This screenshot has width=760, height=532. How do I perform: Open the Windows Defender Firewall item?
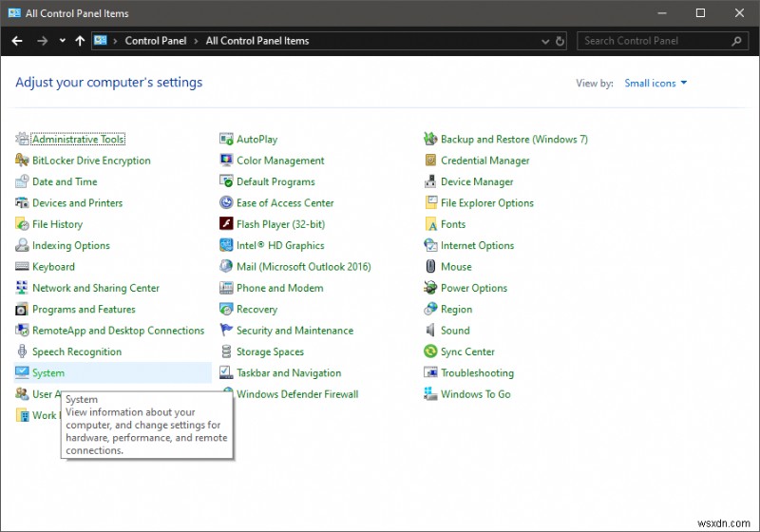pyautogui.click(x=296, y=394)
